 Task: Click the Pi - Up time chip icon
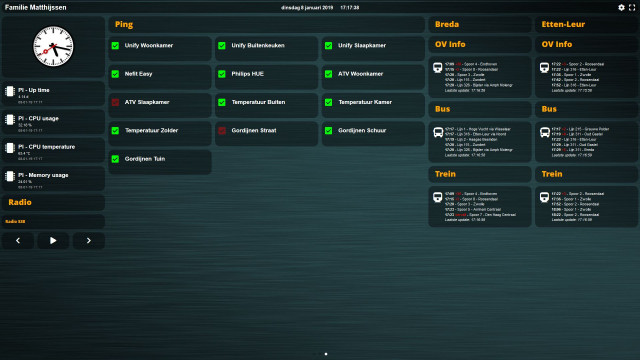[x=10, y=91]
